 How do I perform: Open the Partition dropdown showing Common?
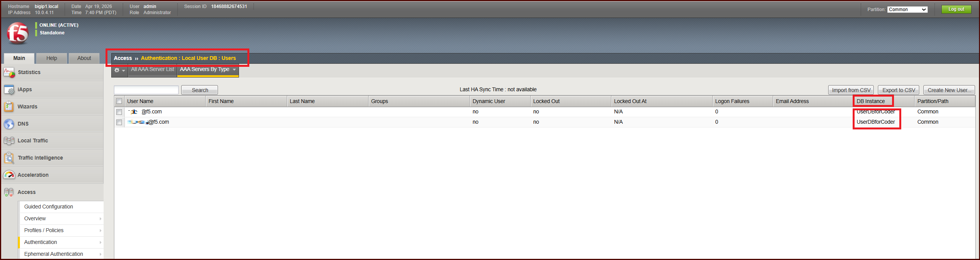click(907, 10)
